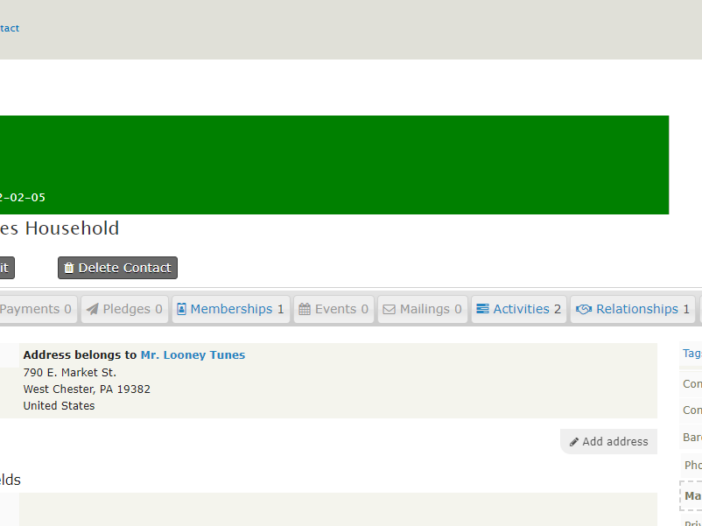View the Activities tab label
This screenshot has height=526, width=702.
pyautogui.click(x=521, y=310)
